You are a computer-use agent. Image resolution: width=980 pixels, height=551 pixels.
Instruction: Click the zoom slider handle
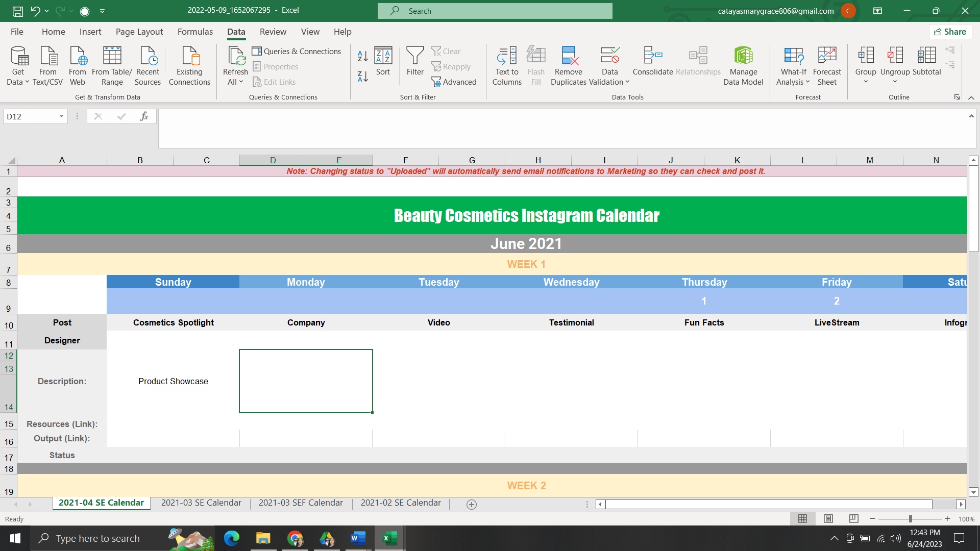tap(910, 519)
